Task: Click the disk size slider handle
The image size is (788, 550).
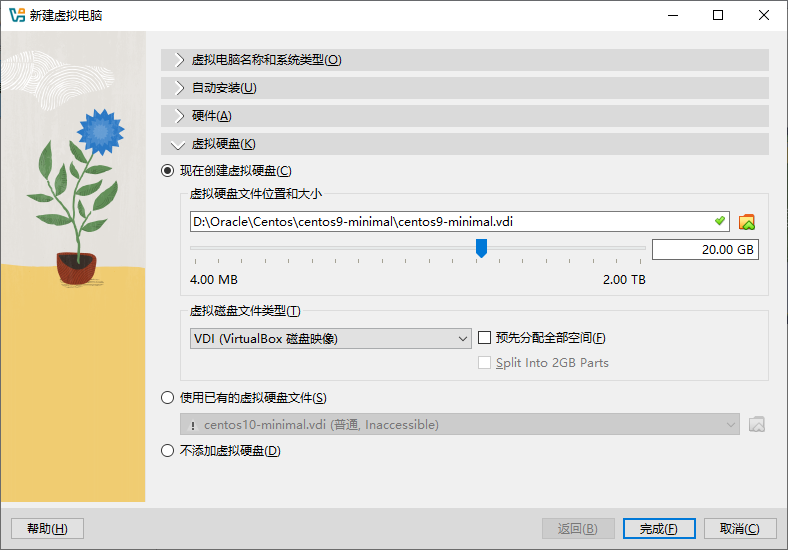Action: coord(481,248)
